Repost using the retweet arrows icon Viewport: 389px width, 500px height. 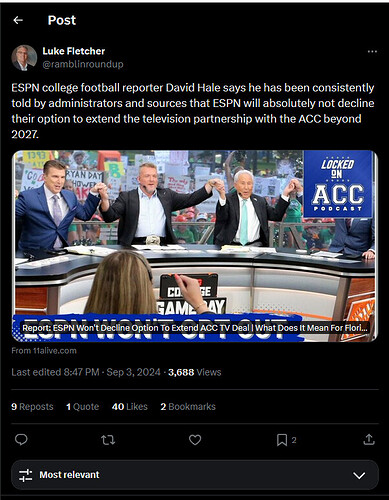(108, 440)
